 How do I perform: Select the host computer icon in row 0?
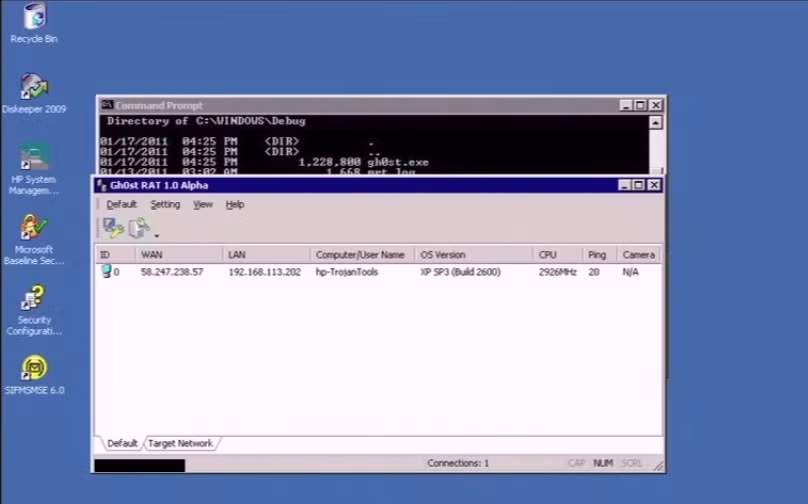106,271
